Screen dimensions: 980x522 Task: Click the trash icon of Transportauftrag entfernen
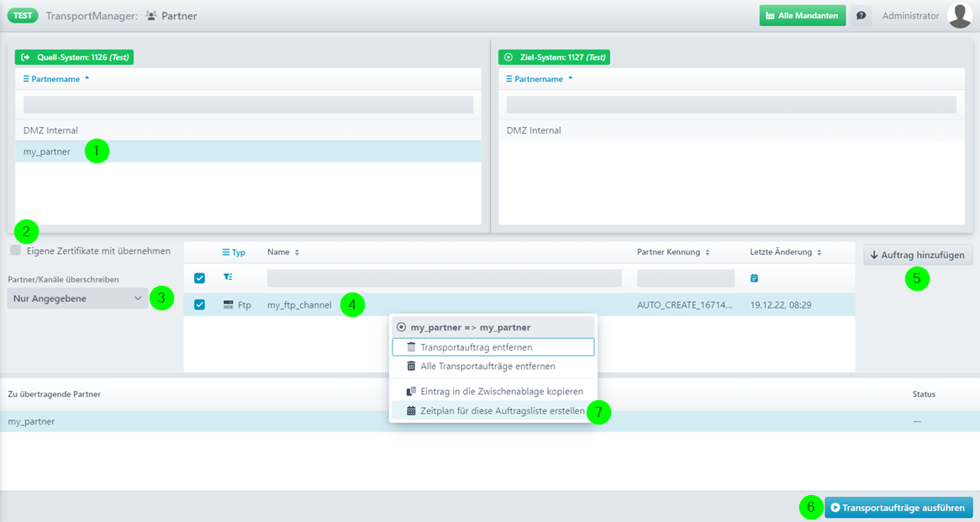tap(411, 347)
